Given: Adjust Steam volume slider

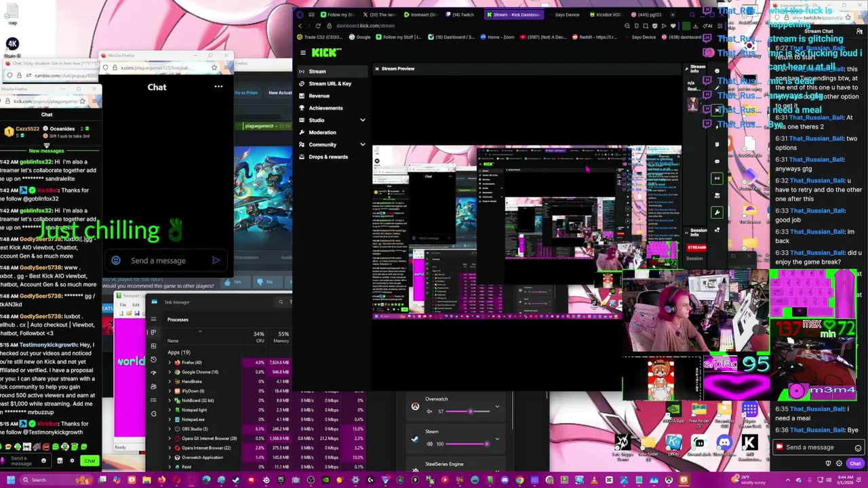Looking at the screenshot, I should [468, 444].
